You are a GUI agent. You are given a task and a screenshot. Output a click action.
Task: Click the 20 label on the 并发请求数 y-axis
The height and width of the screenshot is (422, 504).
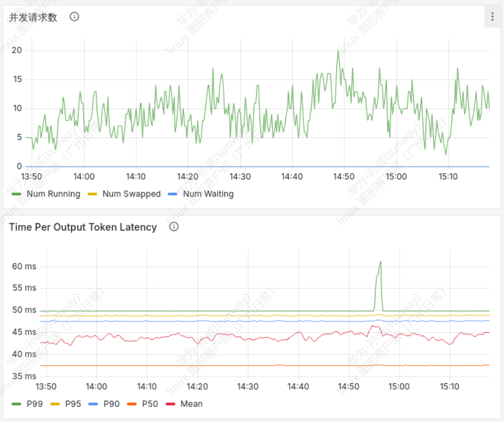(x=16, y=50)
